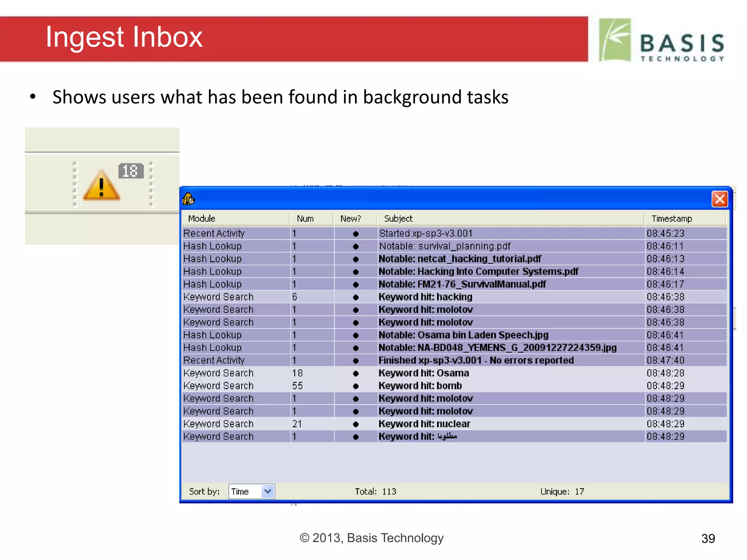Click the Autopsy dog icon in title bar
747x560 pixels.
189,199
